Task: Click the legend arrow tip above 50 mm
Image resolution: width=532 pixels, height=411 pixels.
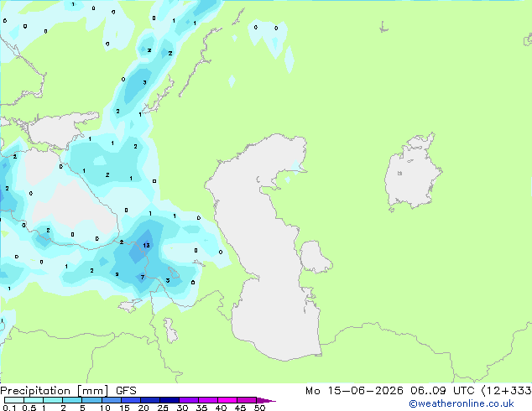Action: 266,401
